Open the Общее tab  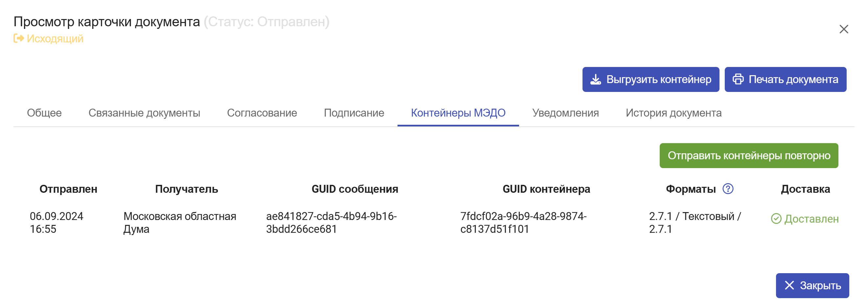[44, 113]
